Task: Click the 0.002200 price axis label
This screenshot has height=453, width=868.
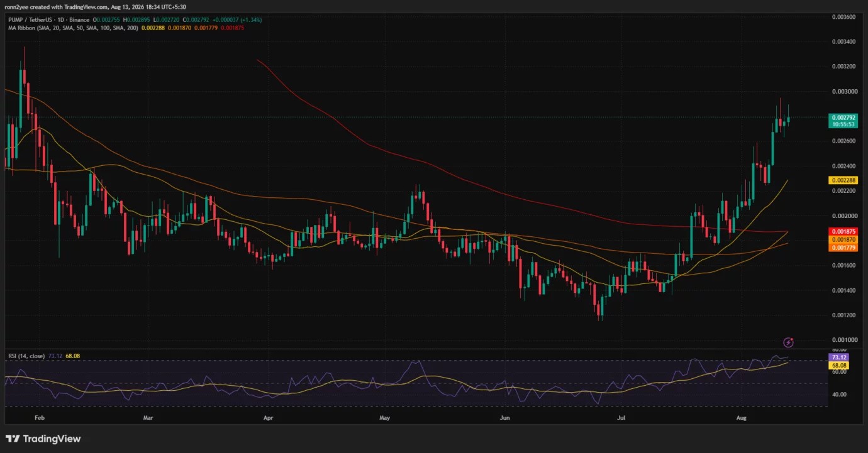Action: tap(843, 191)
